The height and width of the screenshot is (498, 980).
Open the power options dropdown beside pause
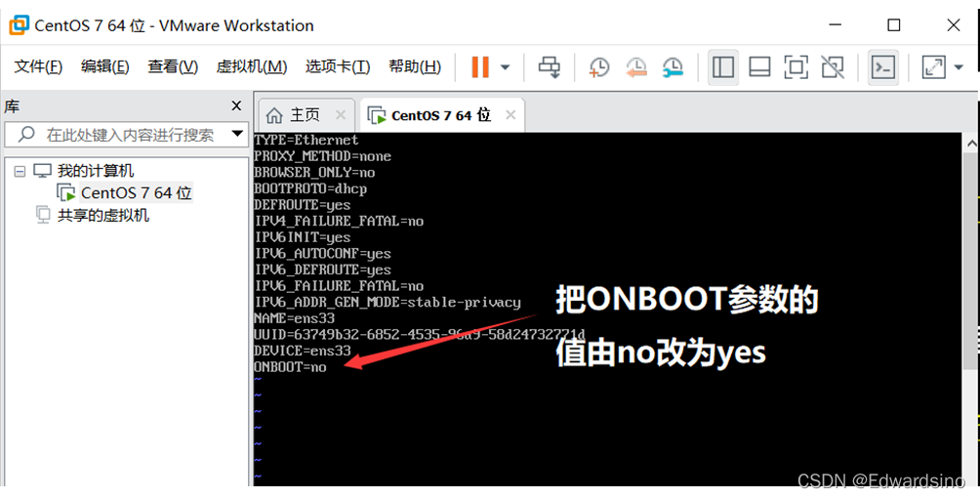pyautogui.click(x=505, y=67)
